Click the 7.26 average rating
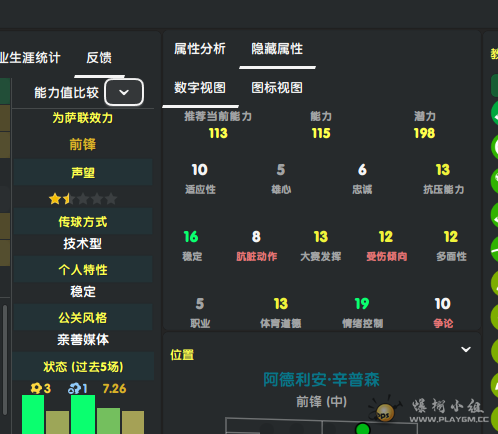Viewport: 498px width, 434px height. click(x=114, y=389)
